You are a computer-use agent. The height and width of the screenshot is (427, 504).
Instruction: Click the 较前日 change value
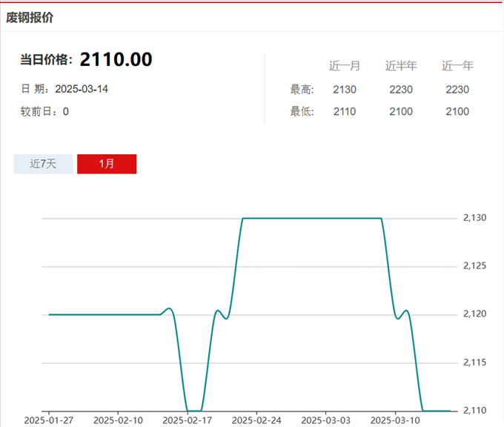pyautogui.click(x=65, y=112)
